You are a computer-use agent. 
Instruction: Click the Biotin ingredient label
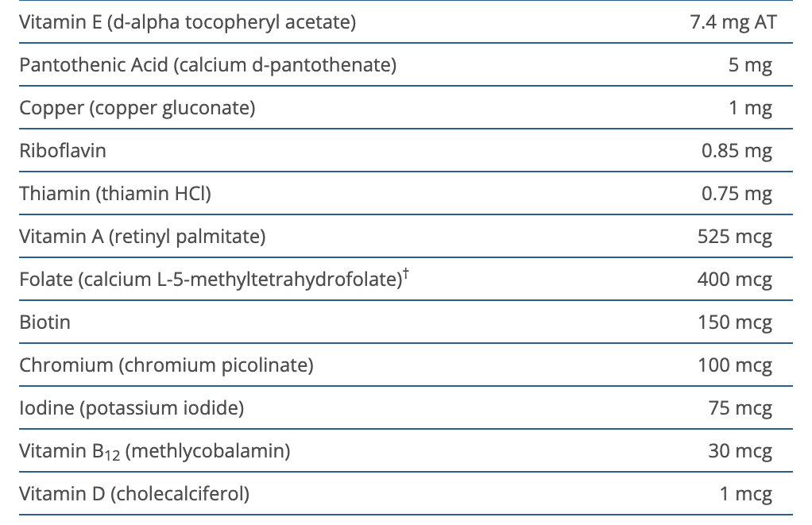tap(44, 322)
